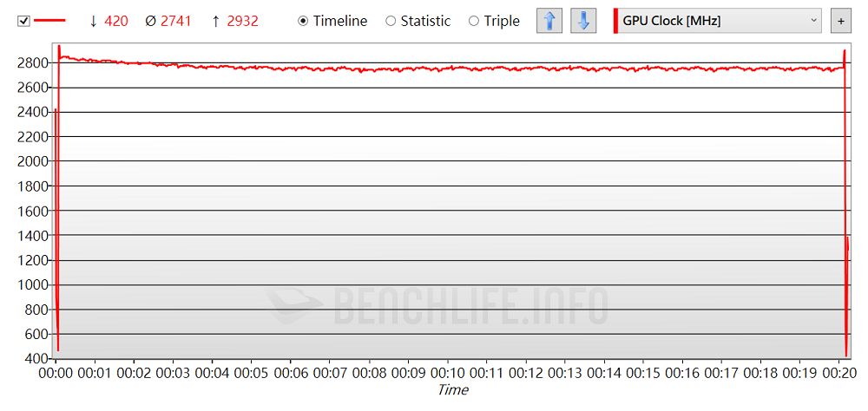Click the red color bar beside GPU Clock
The height and width of the screenshot is (411, 868).
(616, 21)
